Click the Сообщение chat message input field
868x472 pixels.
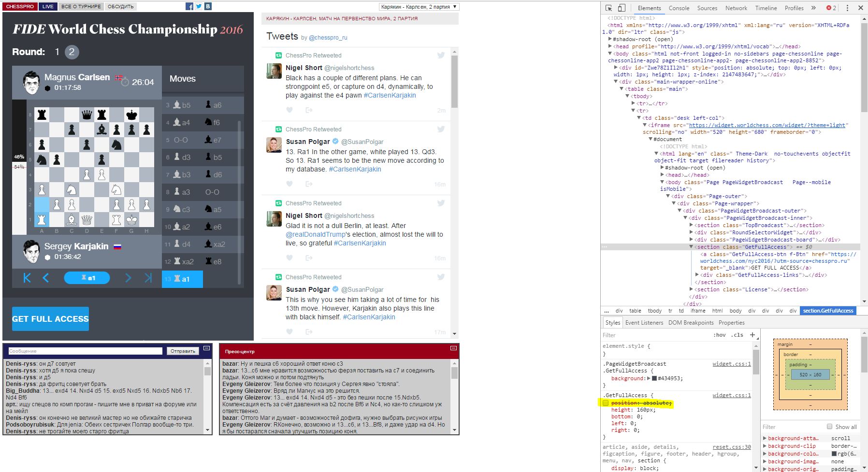coord(85,351)
